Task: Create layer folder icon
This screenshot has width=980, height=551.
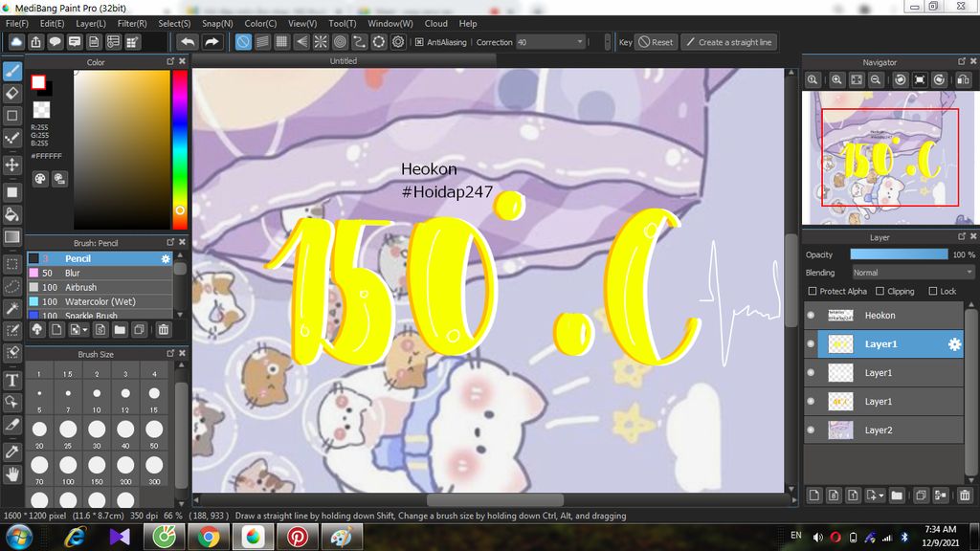Action: [x=897, y=496]
